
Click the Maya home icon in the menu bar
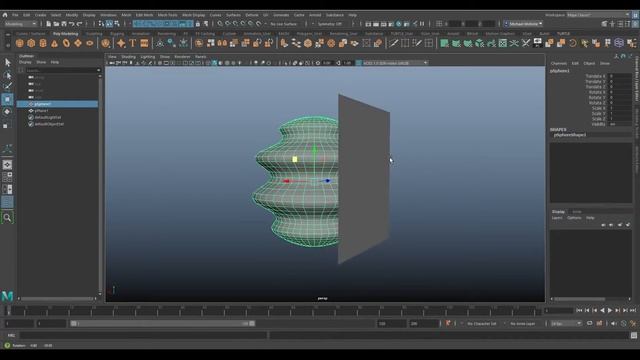5,15
